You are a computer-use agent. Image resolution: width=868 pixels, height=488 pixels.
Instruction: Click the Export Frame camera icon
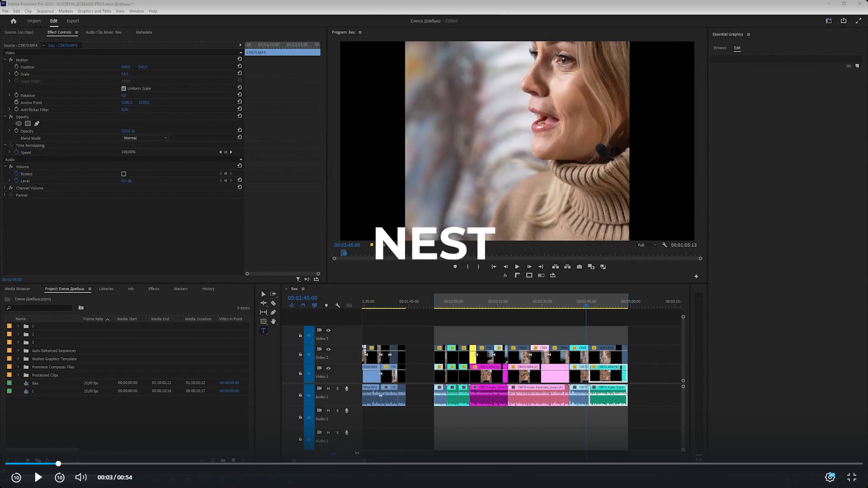click(x=580, y=267)
